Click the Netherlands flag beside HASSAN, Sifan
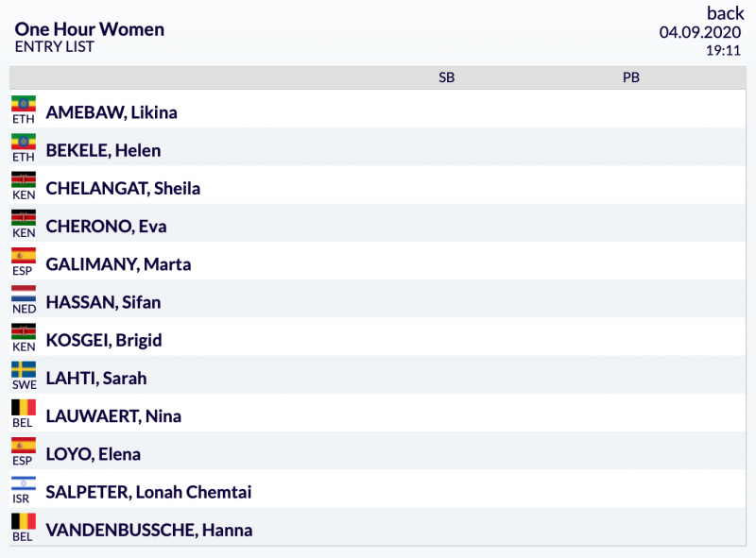The width and height of the screenshot is (756, 558). coord(24,294)
